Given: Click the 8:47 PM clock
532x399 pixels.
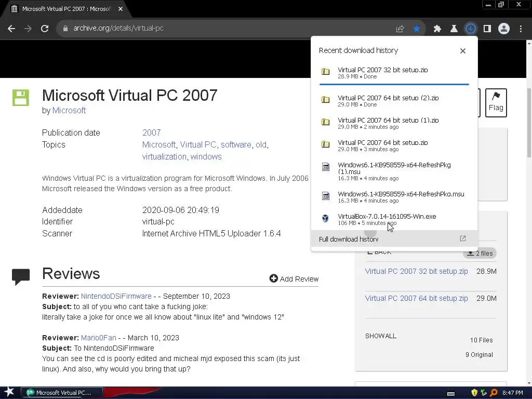Looking at the screenshot, I should point(512,393).
